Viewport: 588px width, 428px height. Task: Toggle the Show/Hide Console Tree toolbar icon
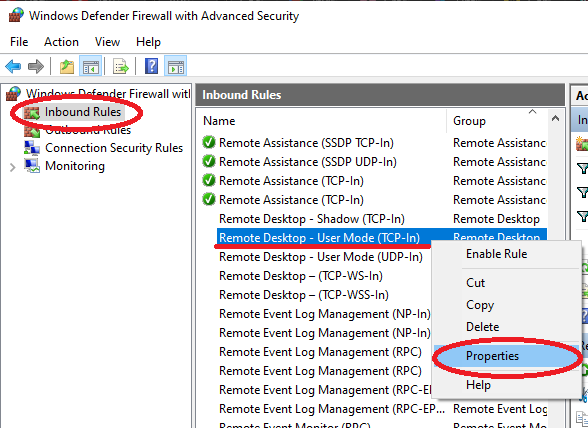90,67
